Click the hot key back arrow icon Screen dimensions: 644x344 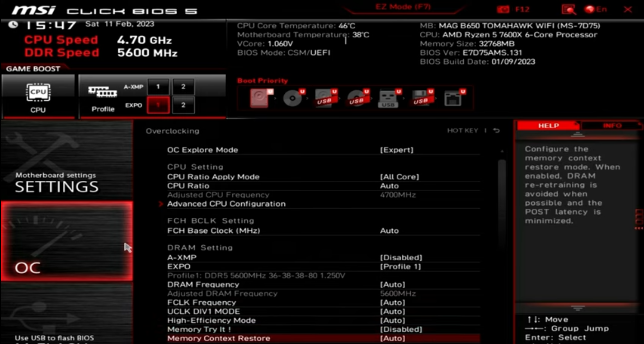click(x=496, y=130)
